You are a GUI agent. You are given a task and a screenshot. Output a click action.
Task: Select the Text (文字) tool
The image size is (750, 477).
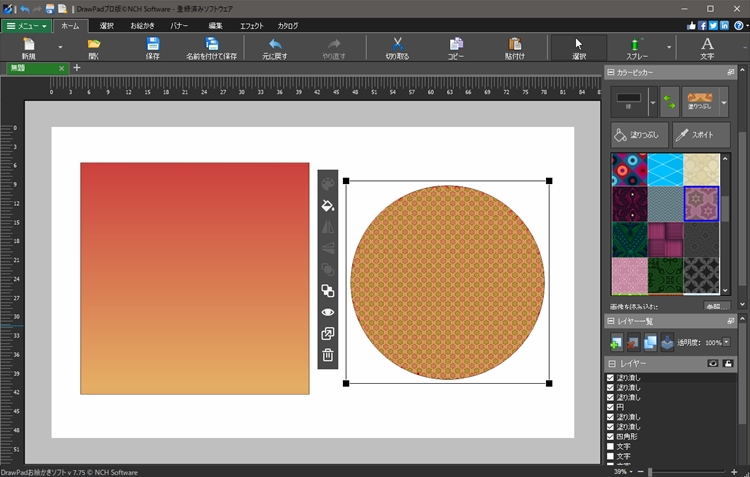click(x=706, y=47)
